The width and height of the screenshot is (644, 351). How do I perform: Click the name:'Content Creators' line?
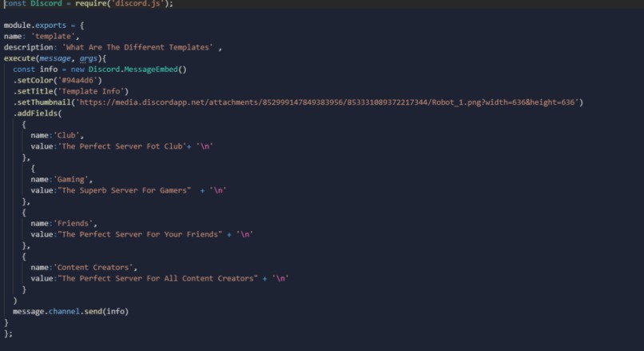pos(84,267)
